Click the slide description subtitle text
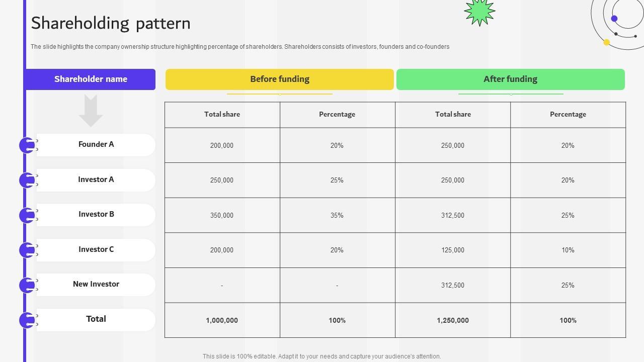The image size is (644, 362). pyautogui.click(x=240, y=47)
